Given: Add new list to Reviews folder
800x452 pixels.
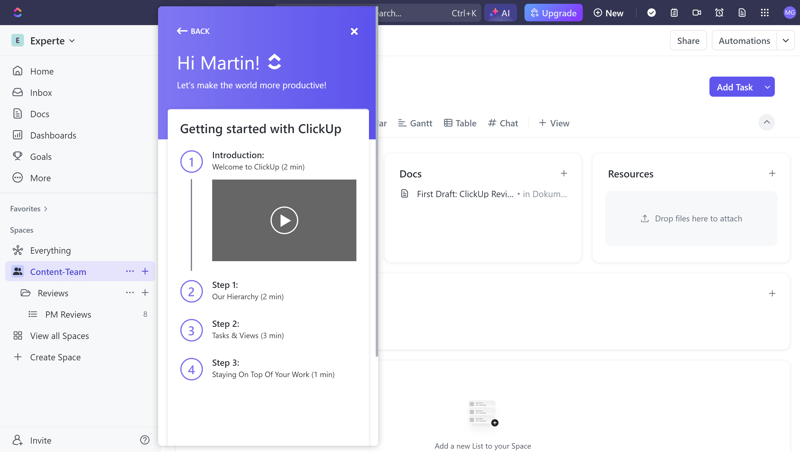Looking at the screenshot, I should tap(145, 293).
